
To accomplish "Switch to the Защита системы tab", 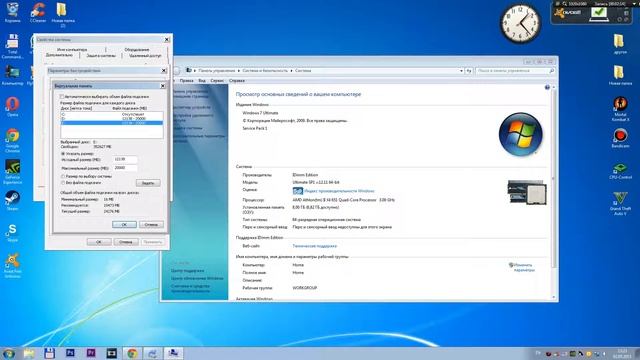I will coord(101,56).
